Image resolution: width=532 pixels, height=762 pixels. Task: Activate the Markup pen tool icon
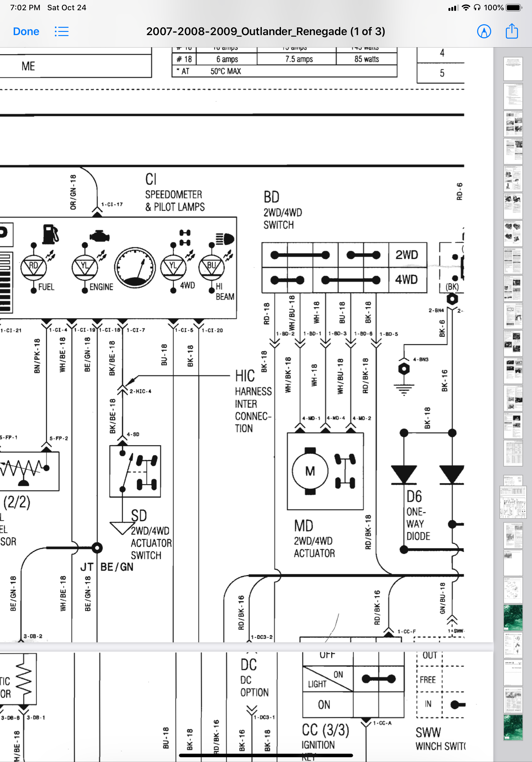(x=484, y=32)
